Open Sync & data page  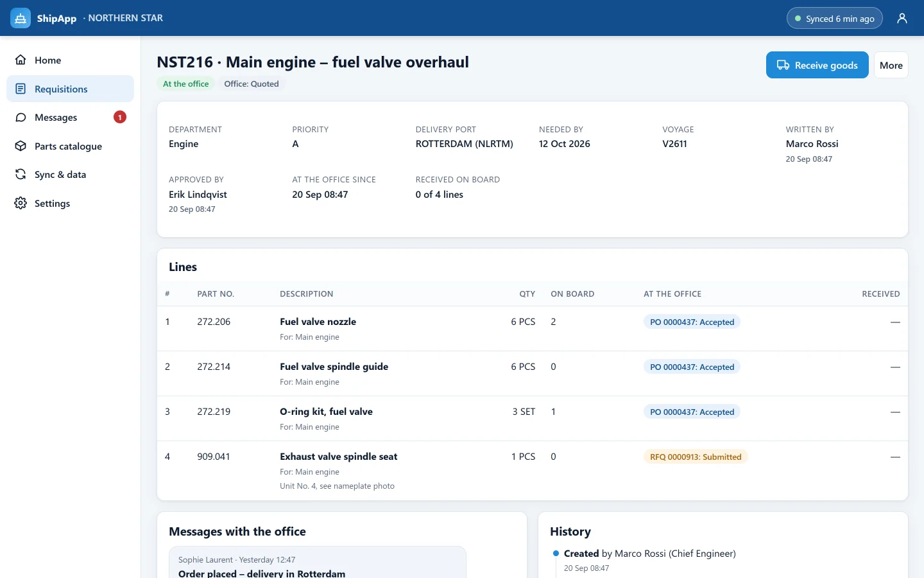pyautogui.click(x=70, y=175)
